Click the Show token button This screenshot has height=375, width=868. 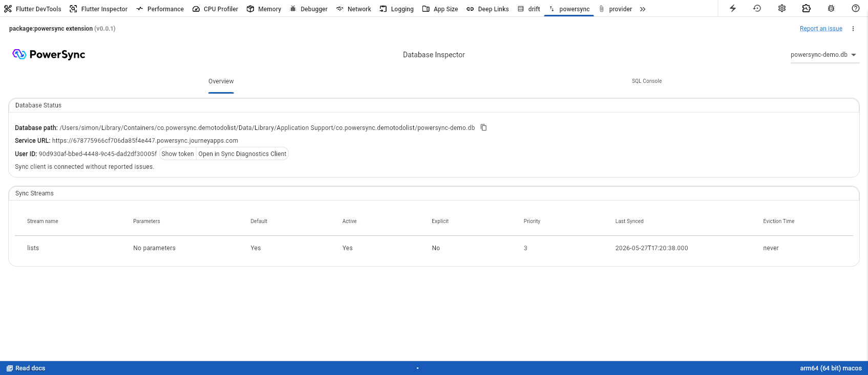(178, 154)
